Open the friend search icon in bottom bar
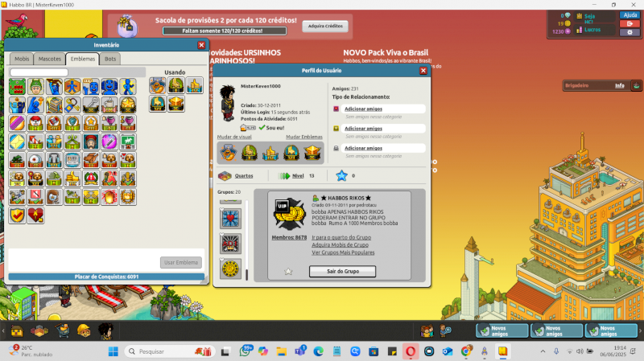 click(x=445, y=330)
